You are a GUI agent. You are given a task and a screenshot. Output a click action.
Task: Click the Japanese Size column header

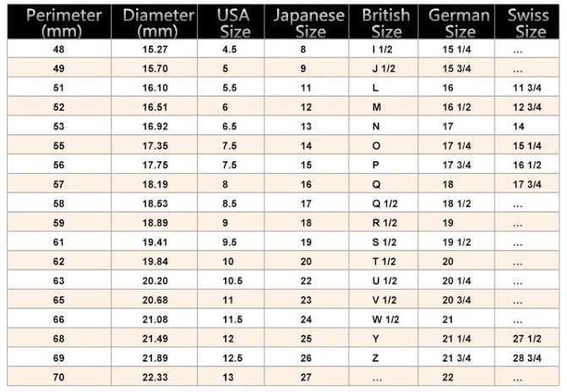point(310,23)
